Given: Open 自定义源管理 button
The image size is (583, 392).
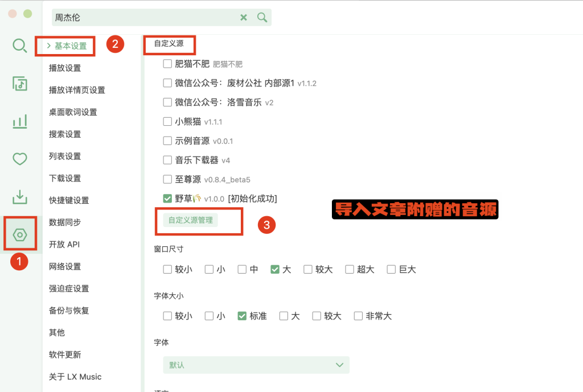Looking at the screenshot, I should coord(190,220).
